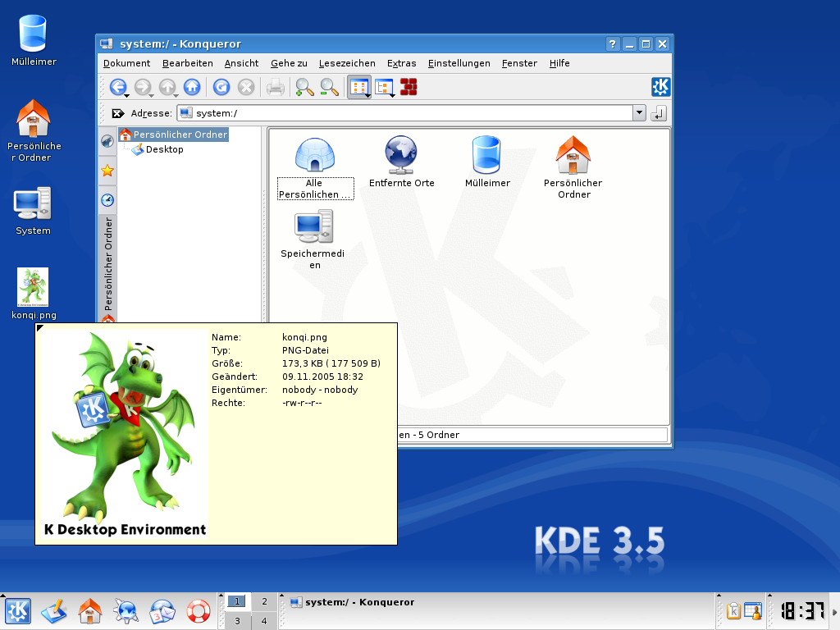Viewport: 840px width, 630px height.
Task: Open Speichermedien computer icon
Action: (x=314, y=240)
